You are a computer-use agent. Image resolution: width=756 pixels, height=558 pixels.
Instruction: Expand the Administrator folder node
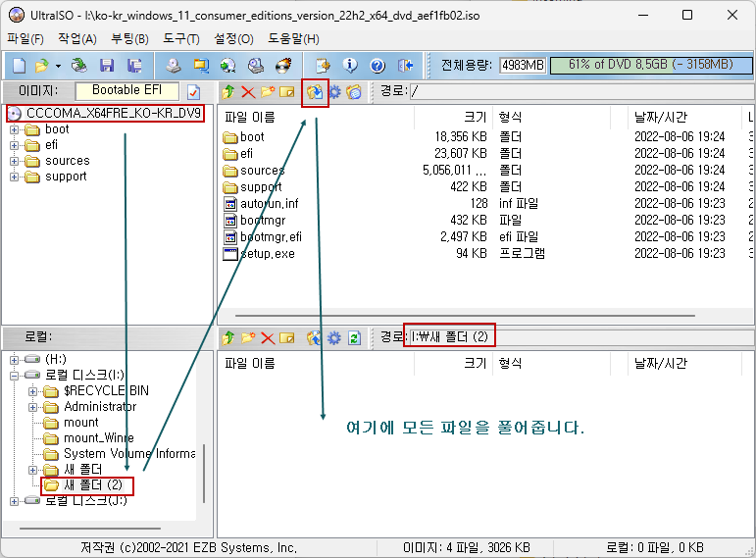point(32,408)
